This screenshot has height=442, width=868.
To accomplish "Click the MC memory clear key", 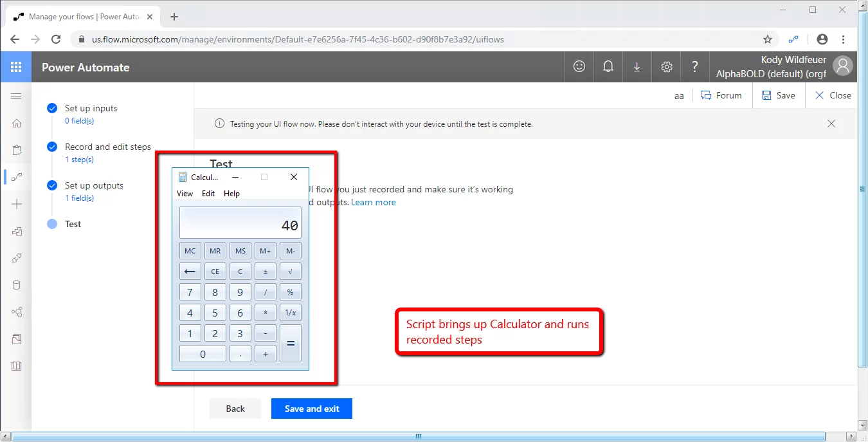I will [190, 251].
